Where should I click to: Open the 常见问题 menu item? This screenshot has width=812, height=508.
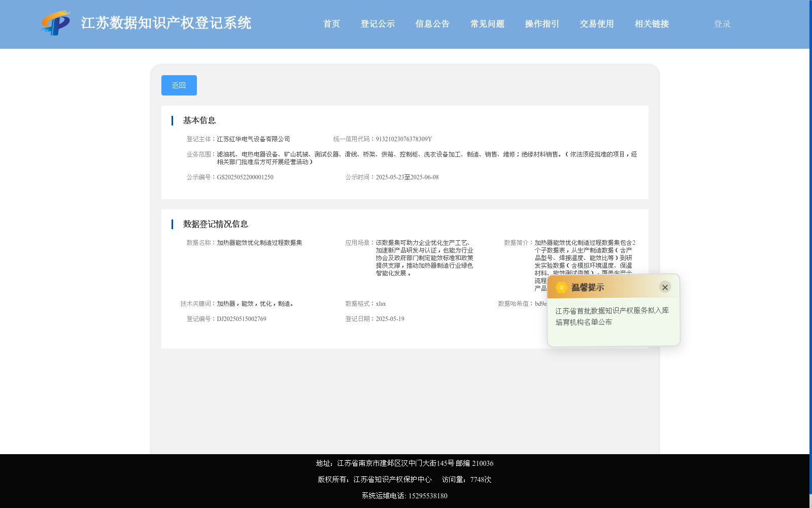487,24
